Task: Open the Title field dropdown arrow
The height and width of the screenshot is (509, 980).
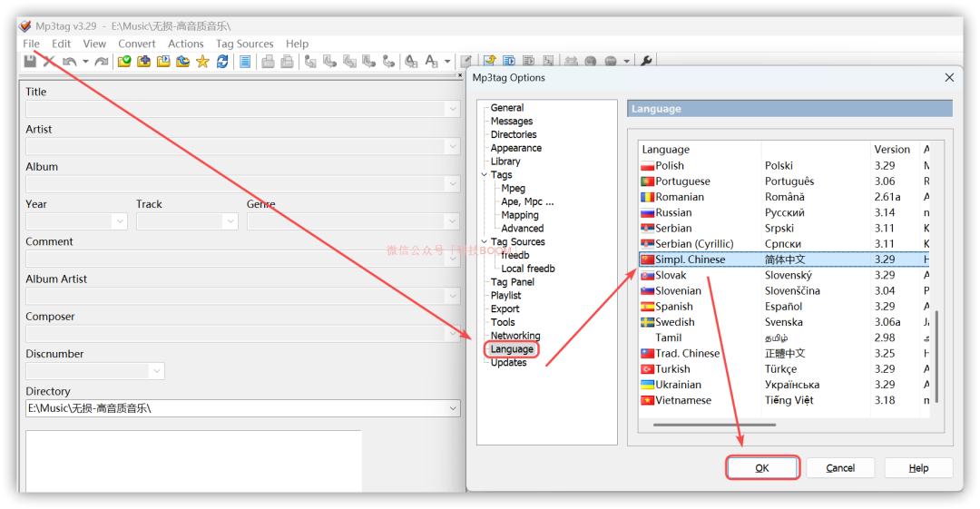Action: (453, 109)
